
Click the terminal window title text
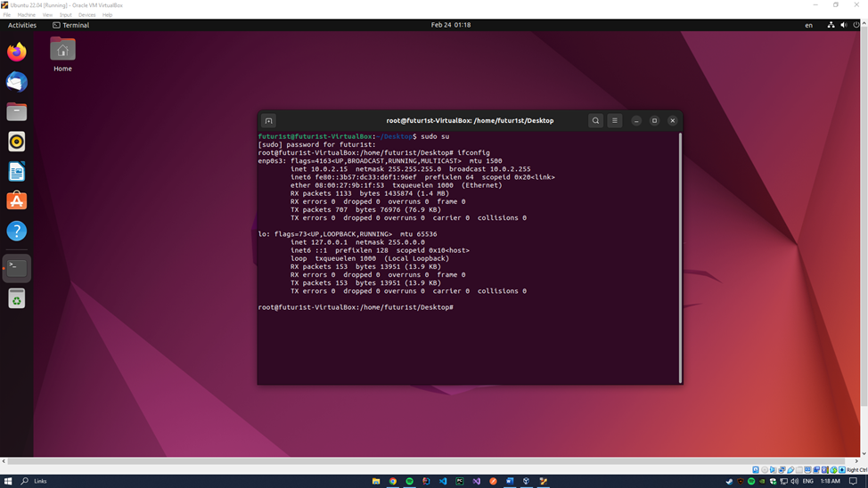click(470, 120)
